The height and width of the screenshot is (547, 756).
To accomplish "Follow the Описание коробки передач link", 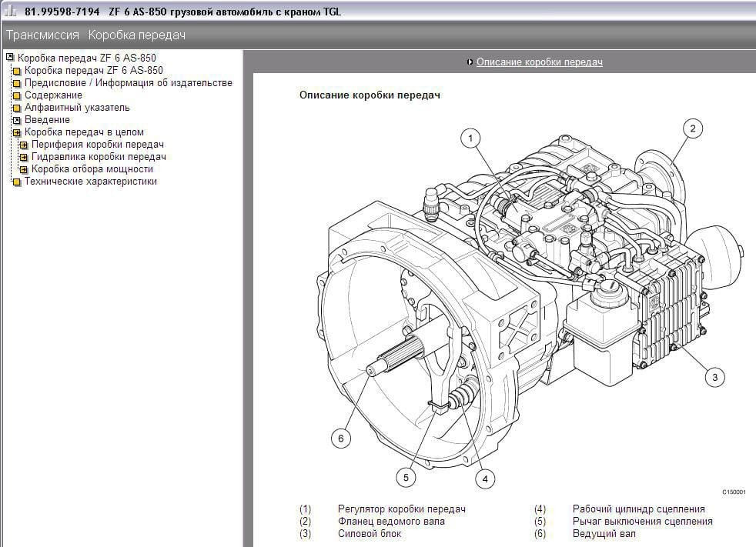I will pos(539,62).
